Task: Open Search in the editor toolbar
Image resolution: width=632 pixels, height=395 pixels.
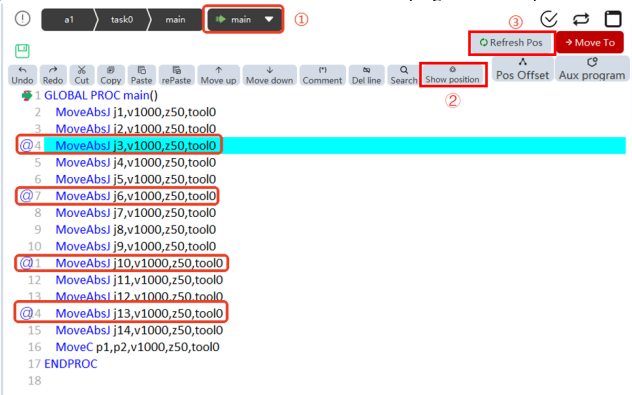Action: [x=403, y=75]
